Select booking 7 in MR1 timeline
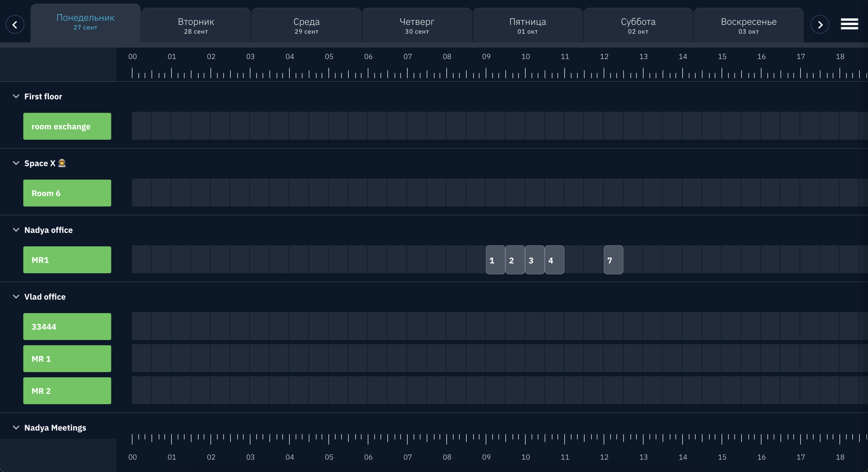The width and height of the screenshot is (868, 472). (613, 260)
